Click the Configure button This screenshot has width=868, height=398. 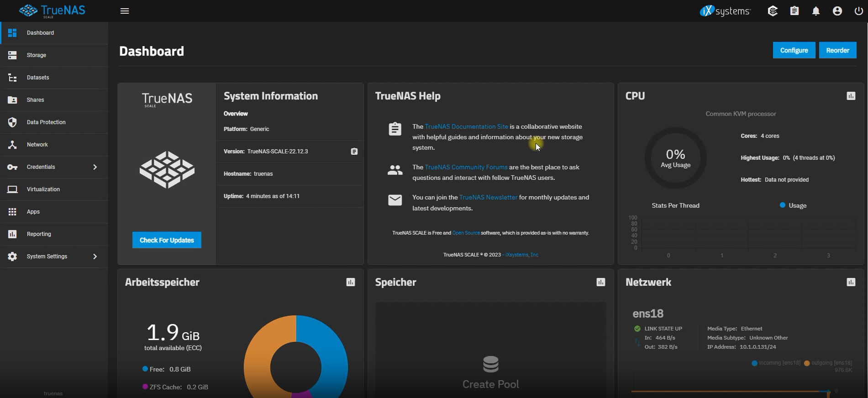(794, 50)
